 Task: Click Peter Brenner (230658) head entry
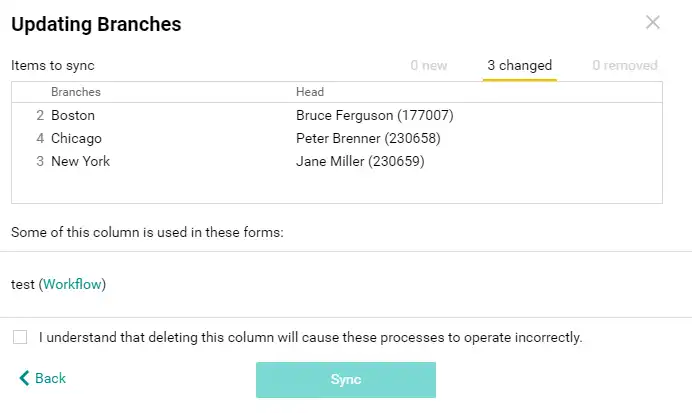[x=368, y=138]
